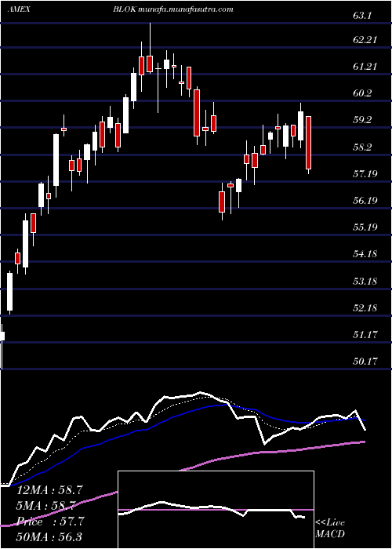Click the 51.17 price axis label
The image size is (392, 549).
pos(365,335)
